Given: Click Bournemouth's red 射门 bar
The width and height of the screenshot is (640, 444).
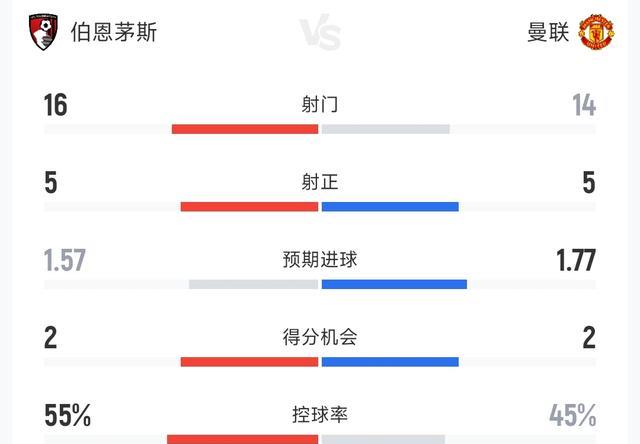Looking at the screenshot, I should point(245,129).
